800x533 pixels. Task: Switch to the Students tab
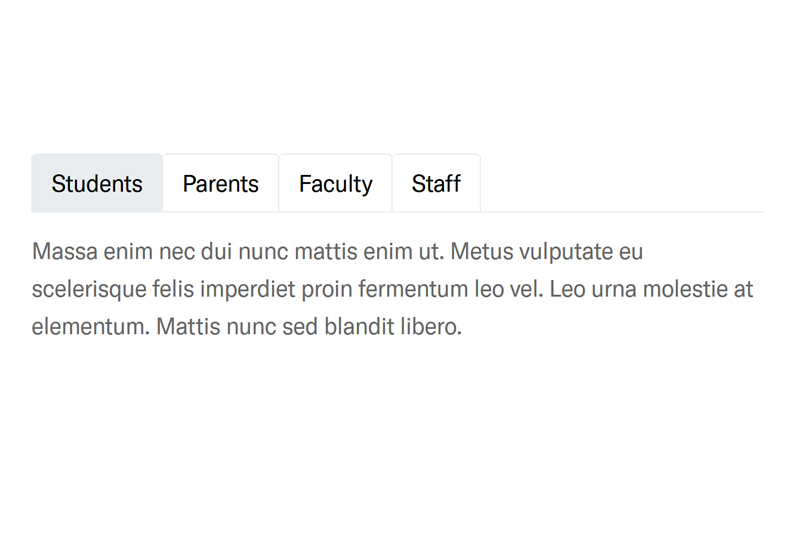tap(97, 184)
